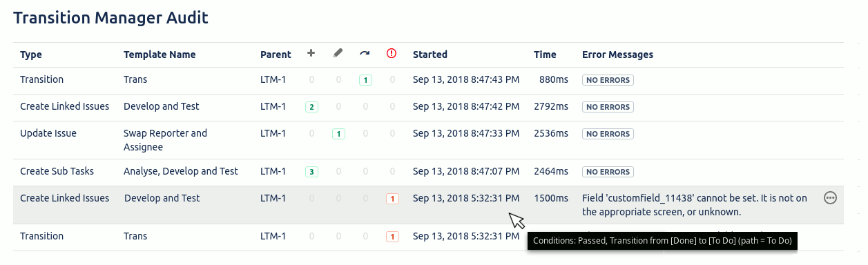Click NO ERRORS badge in the 880ms row
The width and height of the screenshot is (868, 265).
tap(608, 80)
